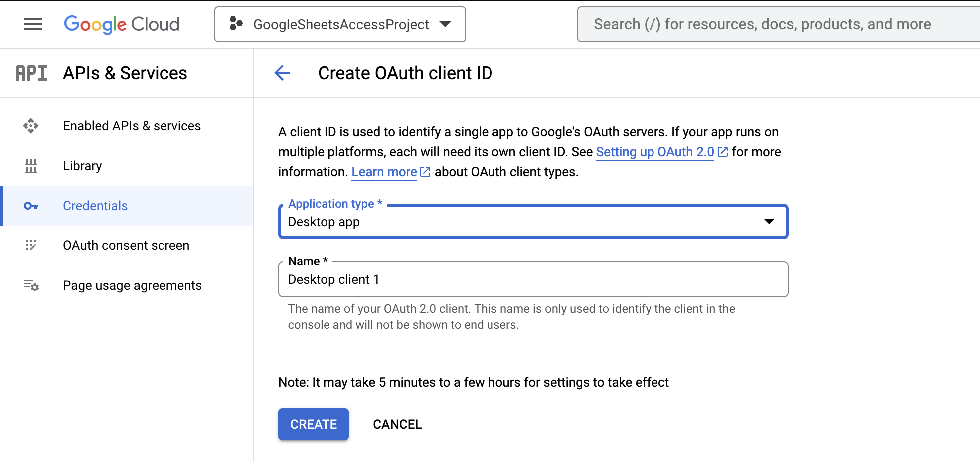Open the APIs & Services heading

(x=125, y=73)
